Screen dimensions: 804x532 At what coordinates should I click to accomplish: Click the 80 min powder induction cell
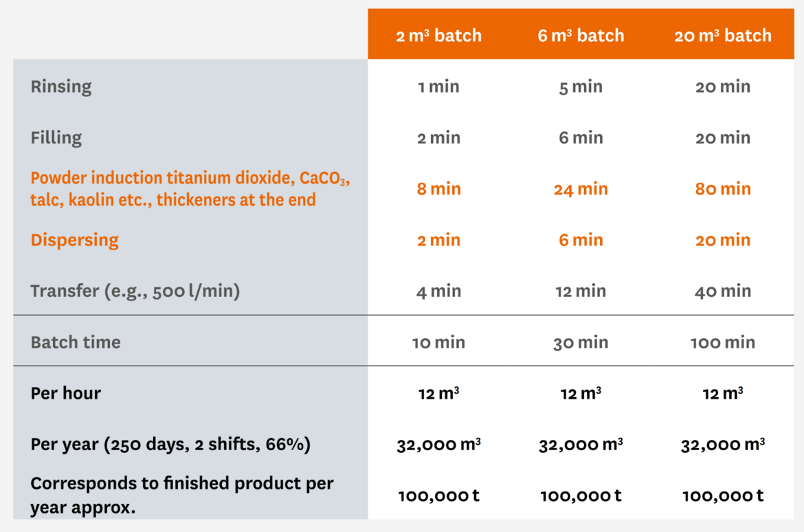pyautogui.click(x=722, y=189)
